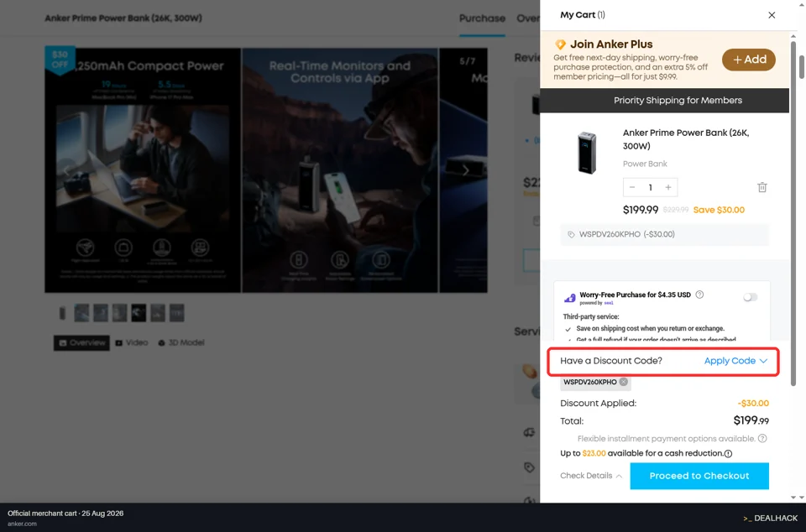Select the first product gallery thumbnail
This screenshot has width=806, height=532.
click(x=62, y=313)
